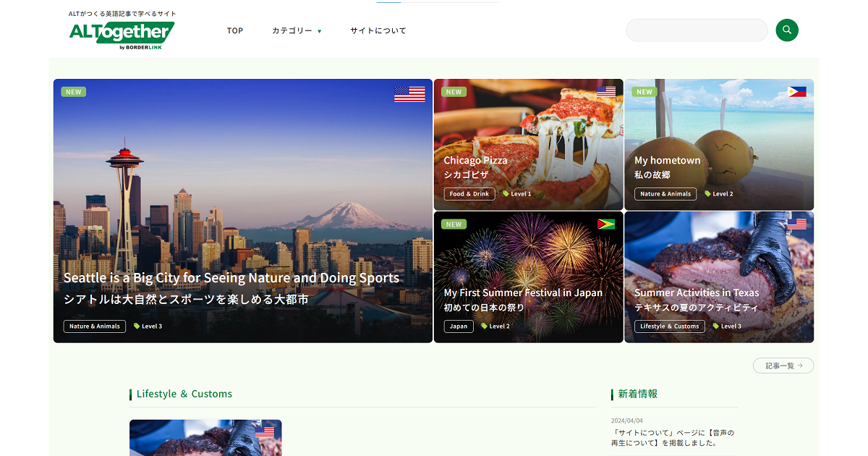Click Level 2 tag on Summer Festival
This screenshot has height=456, width=868.
point(495,326)
